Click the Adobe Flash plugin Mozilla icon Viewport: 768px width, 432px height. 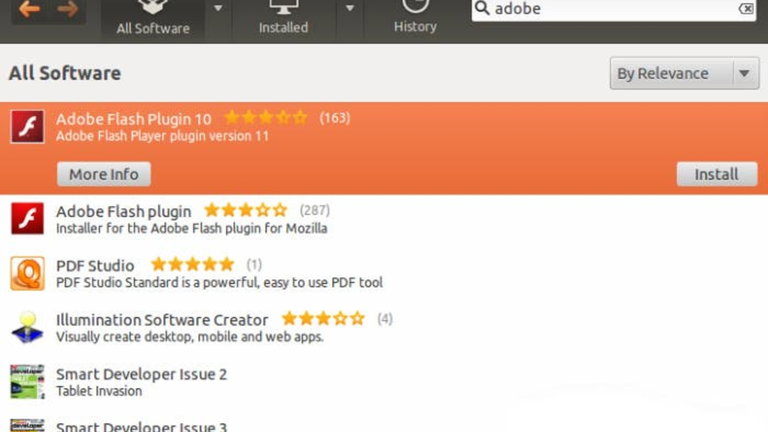tap(27, 218)
